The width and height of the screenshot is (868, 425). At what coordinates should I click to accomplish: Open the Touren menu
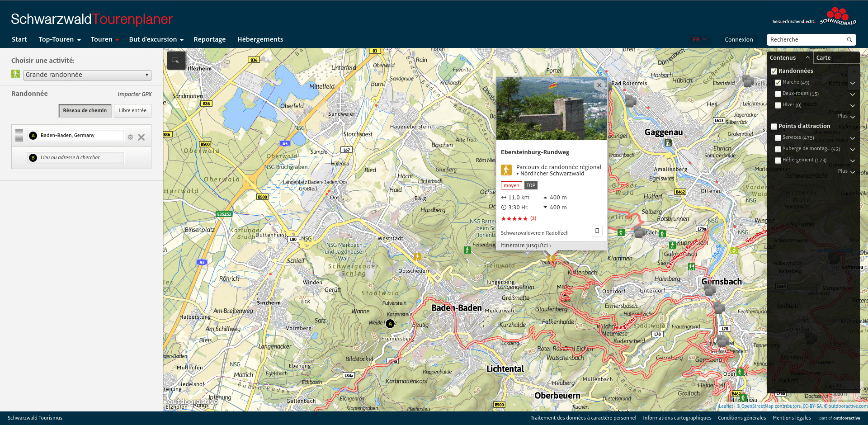105,39
